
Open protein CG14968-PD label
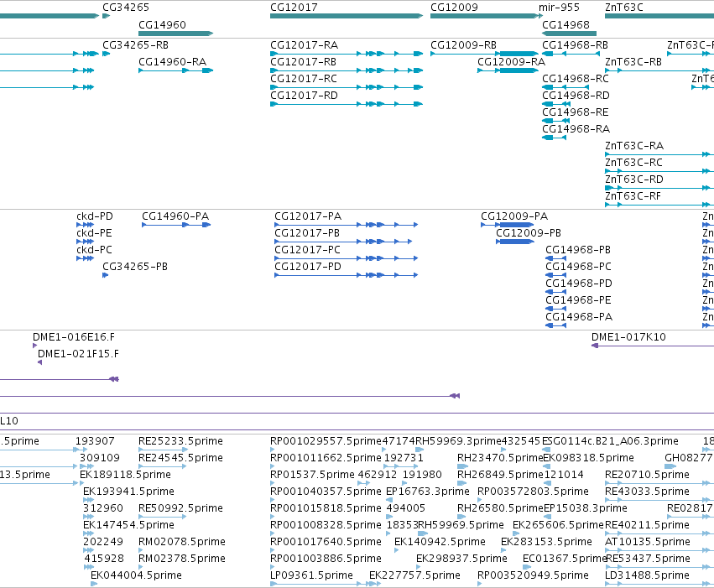(579, 284)
